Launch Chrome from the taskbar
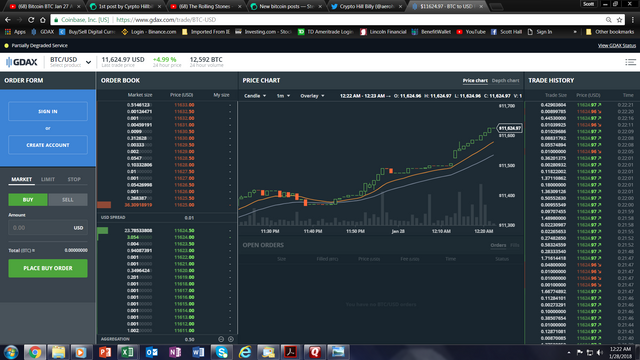This screenshot has height=360, width=640. click(x=35, y=352)
